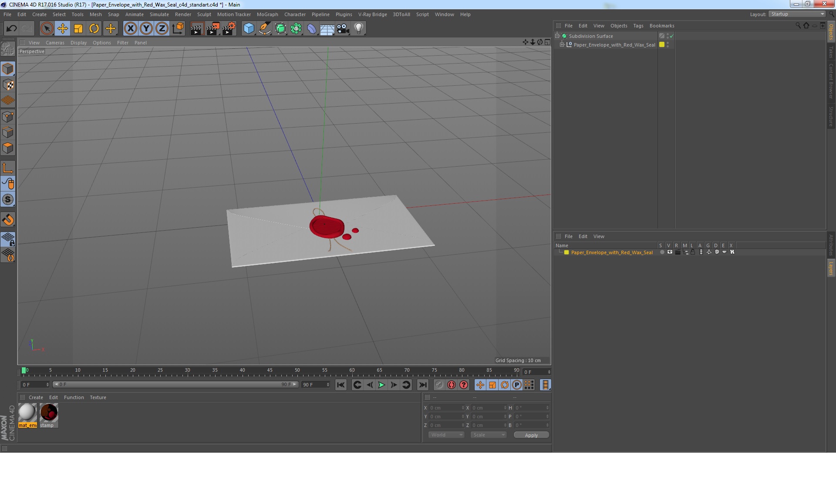Open the Scale mode dropdown
836x504 pixels.
point(489,435)
